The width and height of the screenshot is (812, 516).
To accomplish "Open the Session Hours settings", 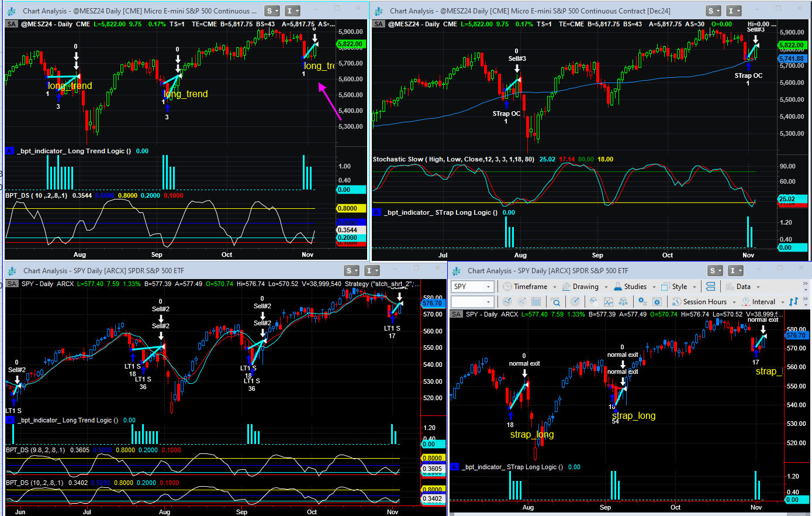I will coord(704,302).
